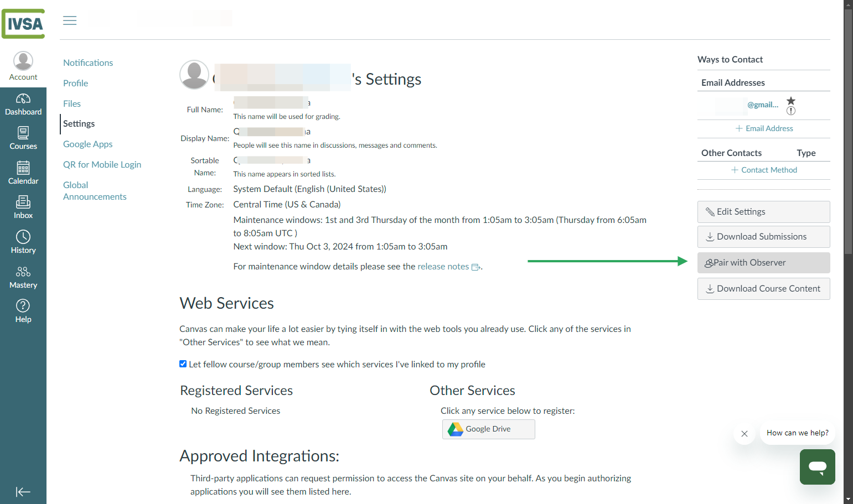Open Files in the account menu
Image resolution: width=853 pixels, height=504 pixels.
tap(72, 104)
